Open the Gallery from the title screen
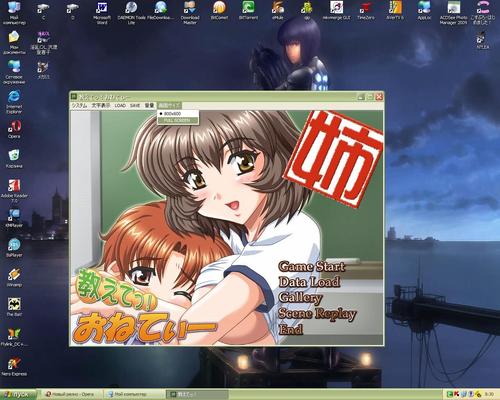 point(300,298)
